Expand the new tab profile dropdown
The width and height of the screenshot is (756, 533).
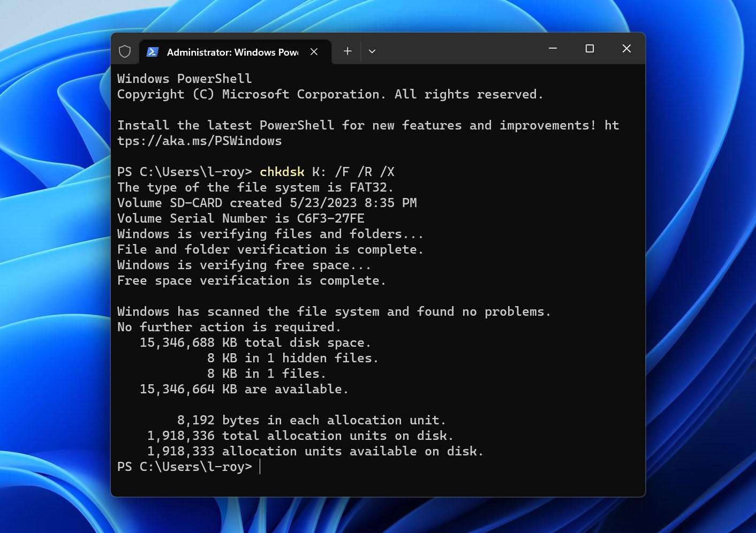click(372, 51)
